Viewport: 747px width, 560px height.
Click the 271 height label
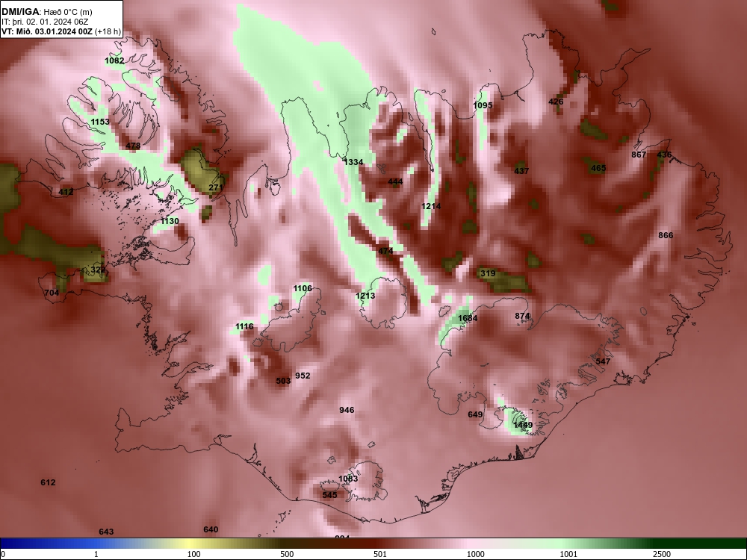(216, 187)
